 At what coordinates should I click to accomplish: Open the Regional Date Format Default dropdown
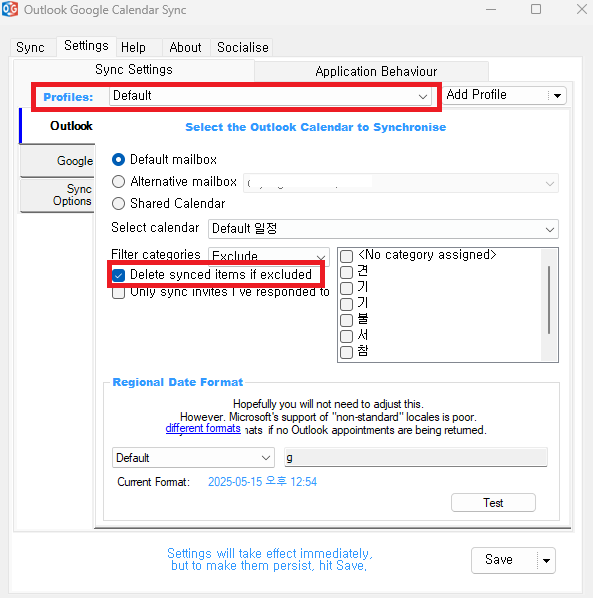[193, 458]
